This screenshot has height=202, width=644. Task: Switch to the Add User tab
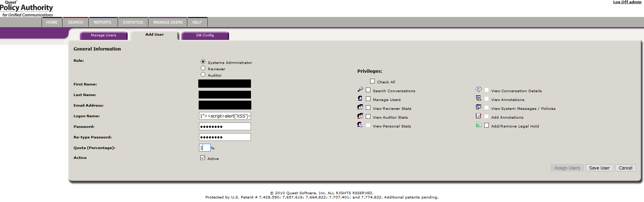tap(154, 35)
